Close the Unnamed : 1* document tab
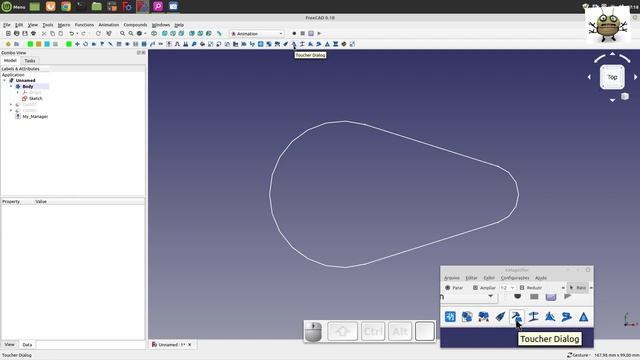640x360 pixels. pos(190,345)
